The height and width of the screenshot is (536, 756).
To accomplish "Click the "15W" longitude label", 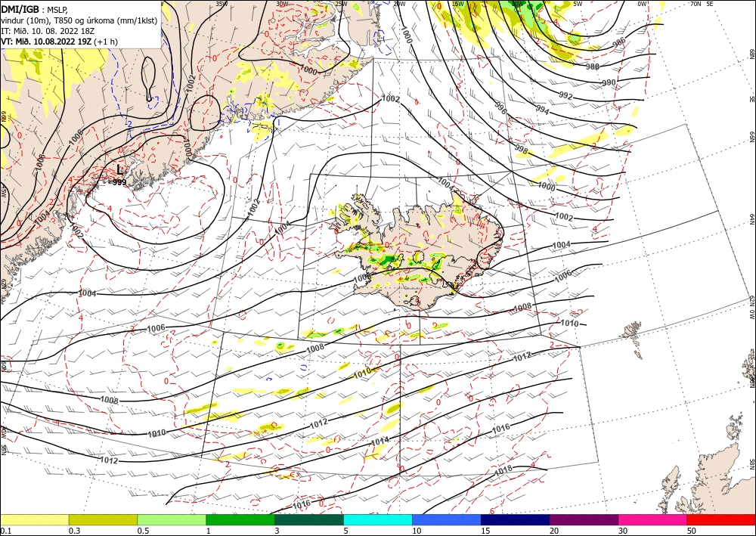I will [x=457, y=4].
